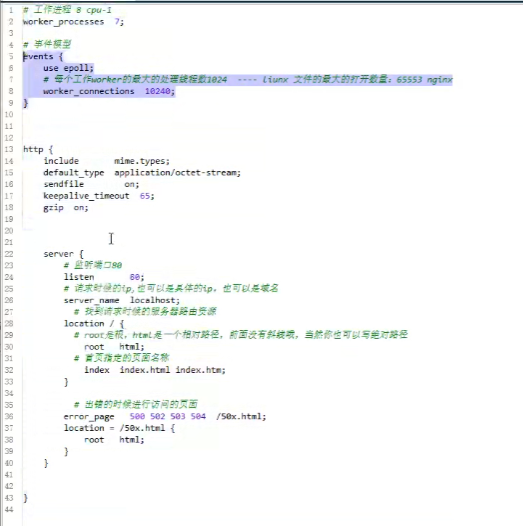Click 'root html;' on line 30
The width and height of the screenshot is (523, 526).
(x=114, y=347)
